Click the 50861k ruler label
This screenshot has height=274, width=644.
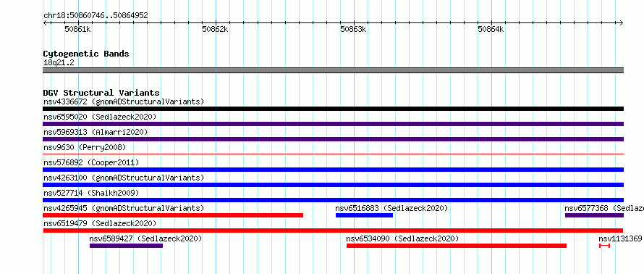[77, 29]
